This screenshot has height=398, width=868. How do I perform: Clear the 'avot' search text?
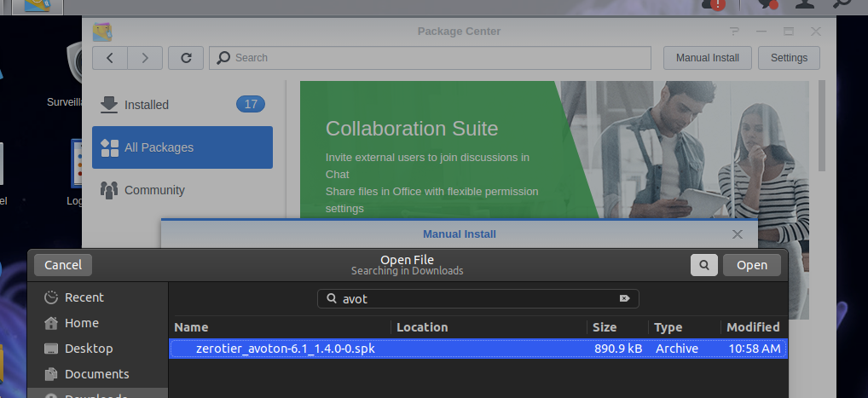point(624,298)
